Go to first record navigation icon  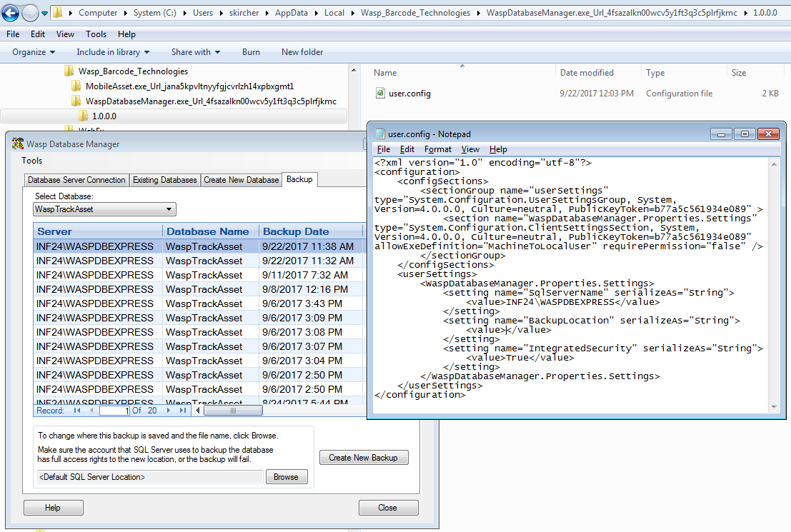(x=77, y=411)
